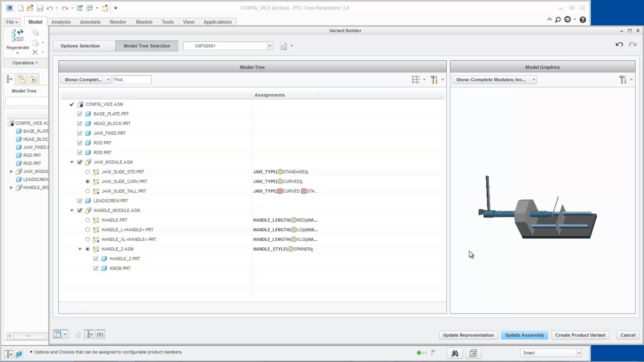Screen dimensions: 644x362
Task: Click the layout panel icon at dialog bottom
Action: (x=58, y=334)
